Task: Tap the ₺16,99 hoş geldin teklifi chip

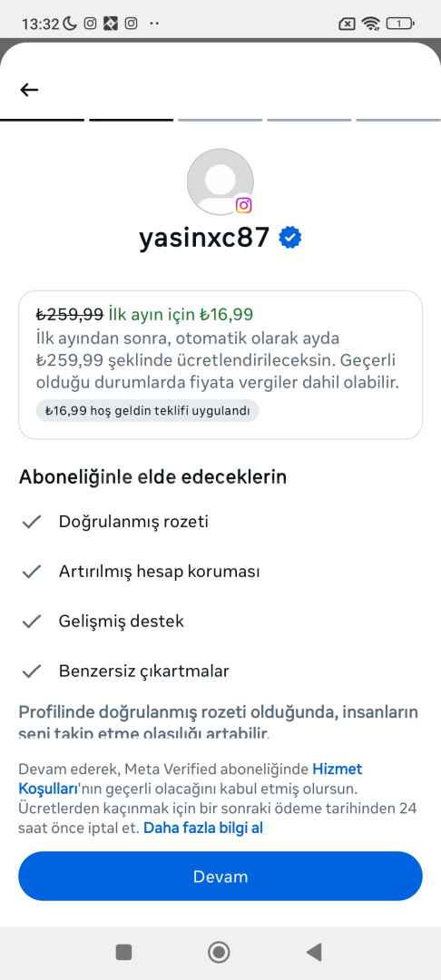Action: pos(147,411)
